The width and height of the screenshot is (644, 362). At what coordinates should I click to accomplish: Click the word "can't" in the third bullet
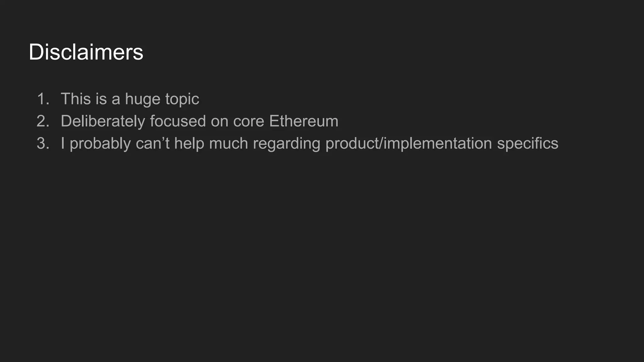click(153, 144)
